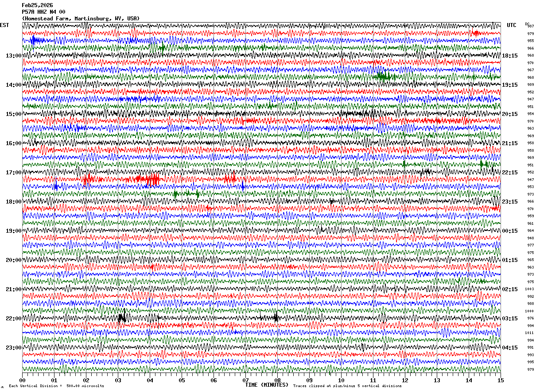Click the DC value "993"
Image resolution: width=536 pixels, height=392 pixels.
click(x=531, y=355)
